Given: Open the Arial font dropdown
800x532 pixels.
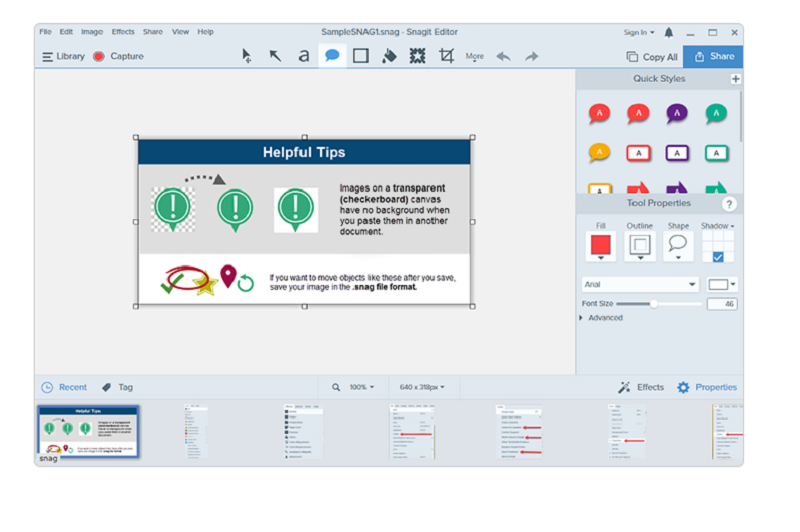Looking at the screenshot, I should 640,285.
